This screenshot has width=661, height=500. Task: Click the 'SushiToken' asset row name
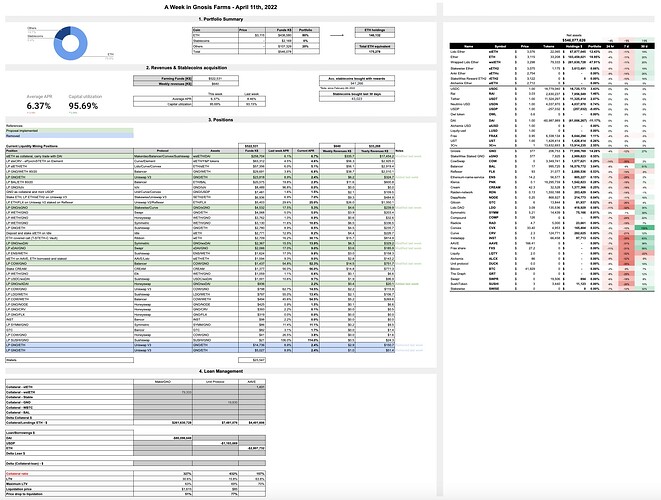459,284
